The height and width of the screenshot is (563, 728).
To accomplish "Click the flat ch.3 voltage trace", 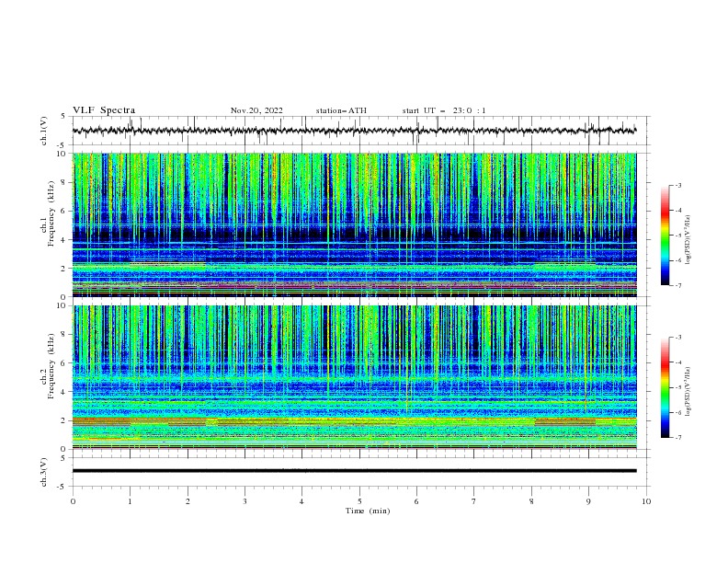I will coord(355,471).
